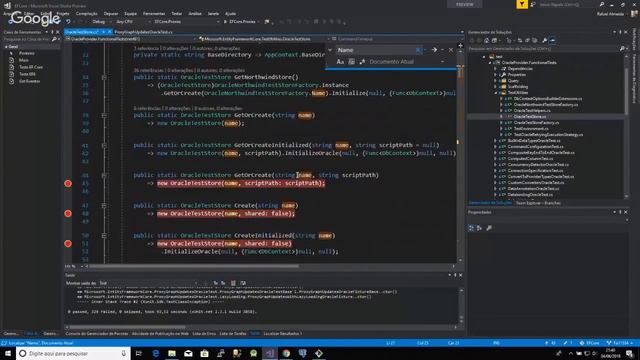
Task: Open Windows Start menu
Action: (8, 353)
